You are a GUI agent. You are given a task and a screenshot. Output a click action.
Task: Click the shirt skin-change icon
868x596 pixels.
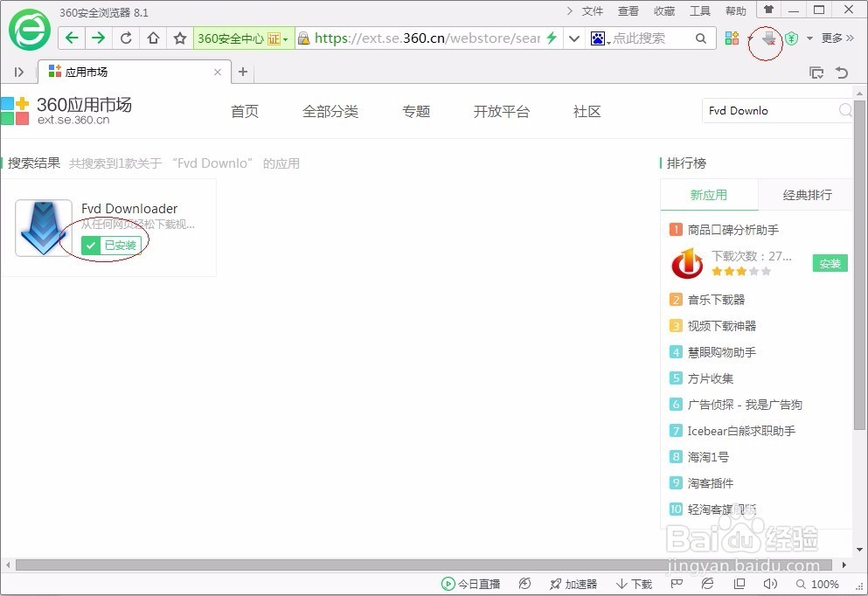pyautogui.click(x=769, y=10)
